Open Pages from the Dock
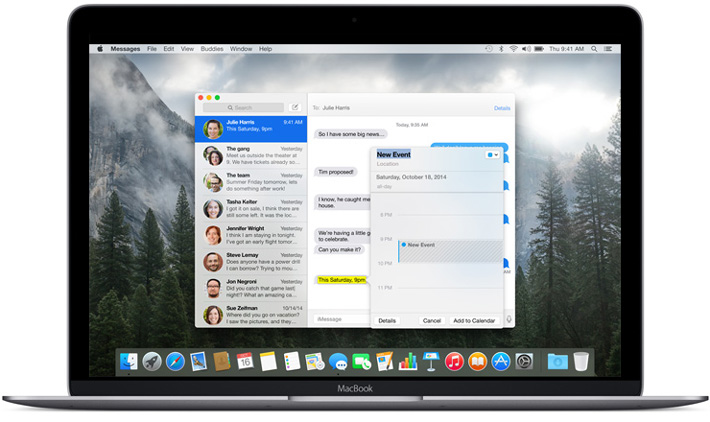Screen dimensions: 710x422 pyautogui.click(x=384, y=362)
